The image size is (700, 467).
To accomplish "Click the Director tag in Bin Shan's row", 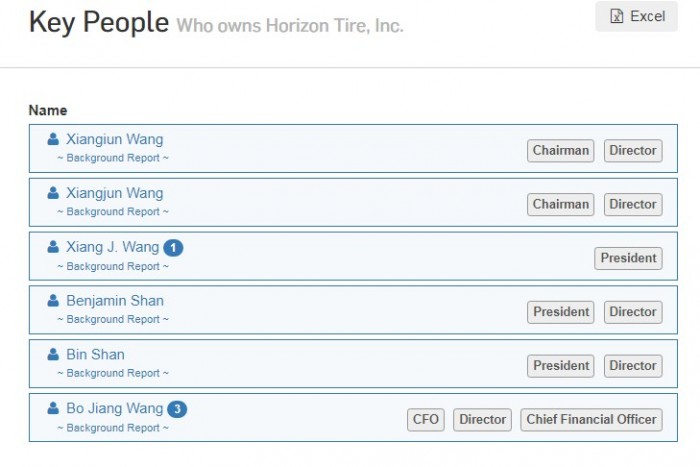I will [x=632, y=366].
